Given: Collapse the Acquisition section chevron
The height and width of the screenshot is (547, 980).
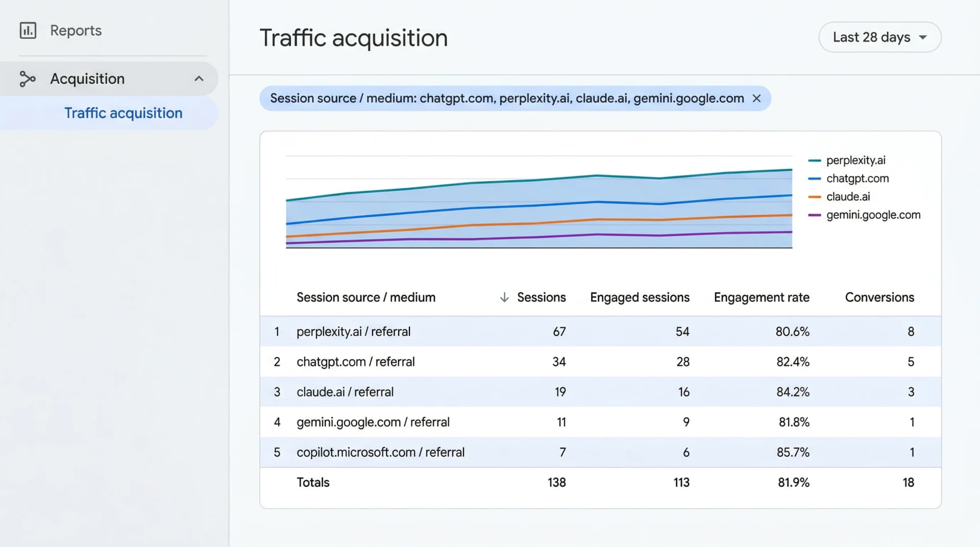Looking at the screenshot, I should pos(199,79).
